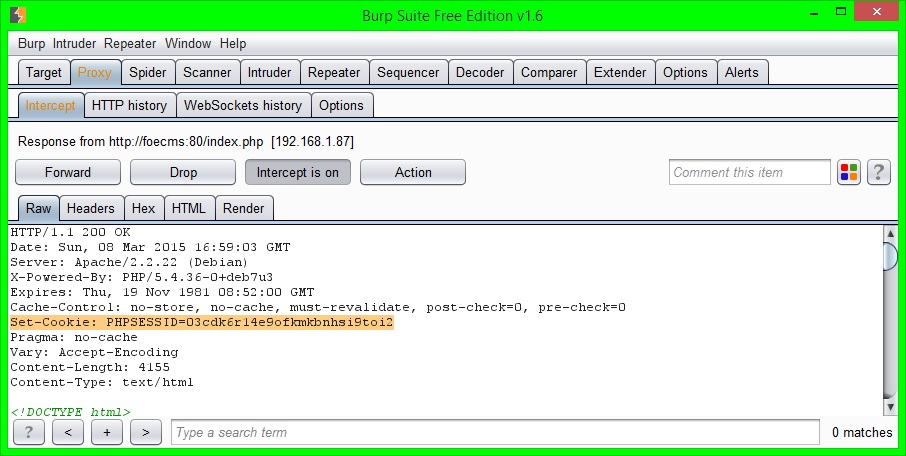Image resolution: width=906 pixels, height=456 pixels.
Task: Switch to the Spider tab
Action: (147, 73)
